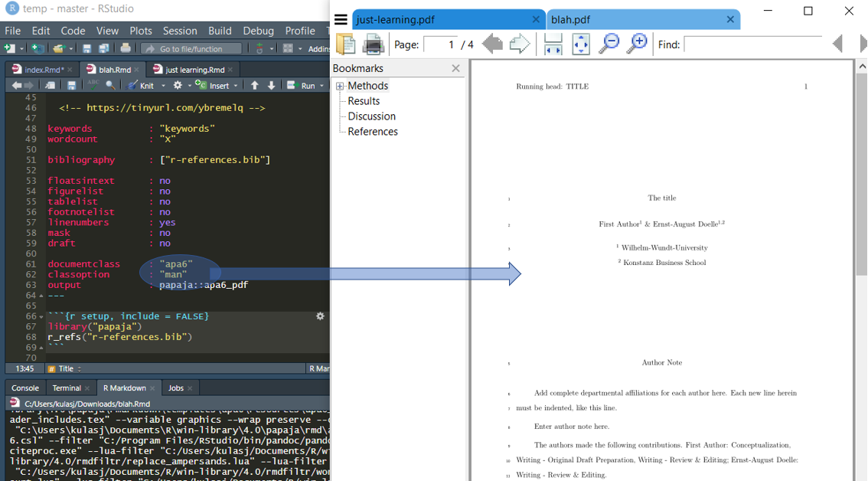Click the Show in new window icon

click(x=50, y=85)
